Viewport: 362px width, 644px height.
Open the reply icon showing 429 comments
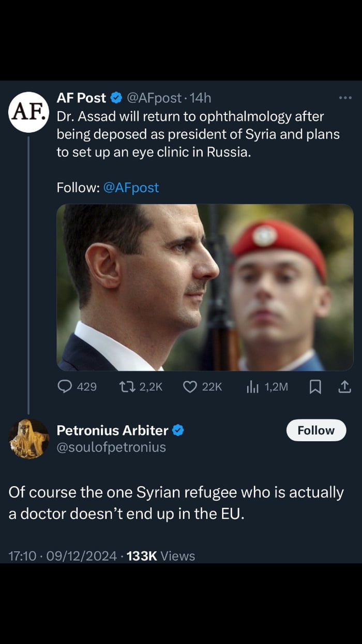(65, 386)
